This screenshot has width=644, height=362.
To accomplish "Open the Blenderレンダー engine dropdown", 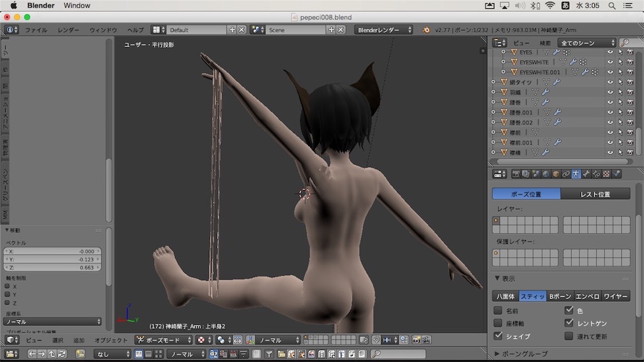I will [384, 30].
